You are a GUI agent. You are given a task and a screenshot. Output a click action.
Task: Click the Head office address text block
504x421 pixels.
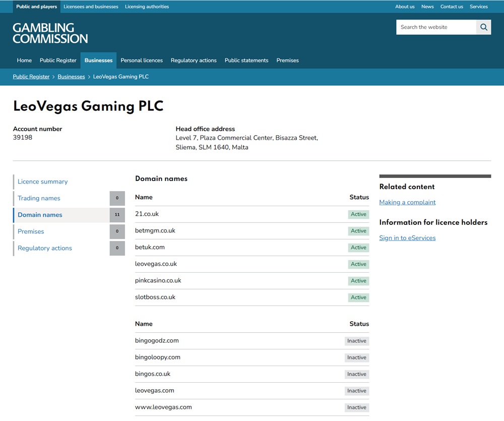(247, 143)
